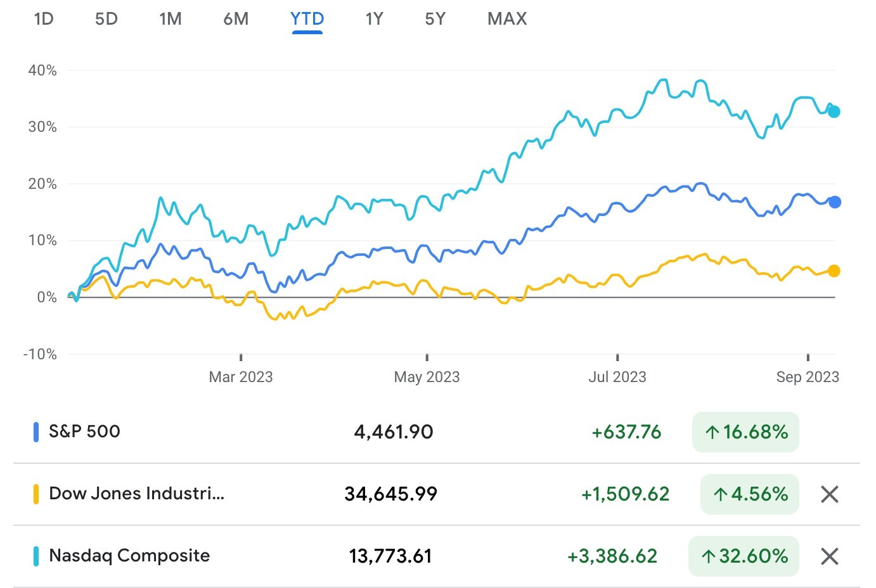Viewport: 876px width, 588px height.
Task: Click the up arrow in 16.68% badge
Action: 712,433
